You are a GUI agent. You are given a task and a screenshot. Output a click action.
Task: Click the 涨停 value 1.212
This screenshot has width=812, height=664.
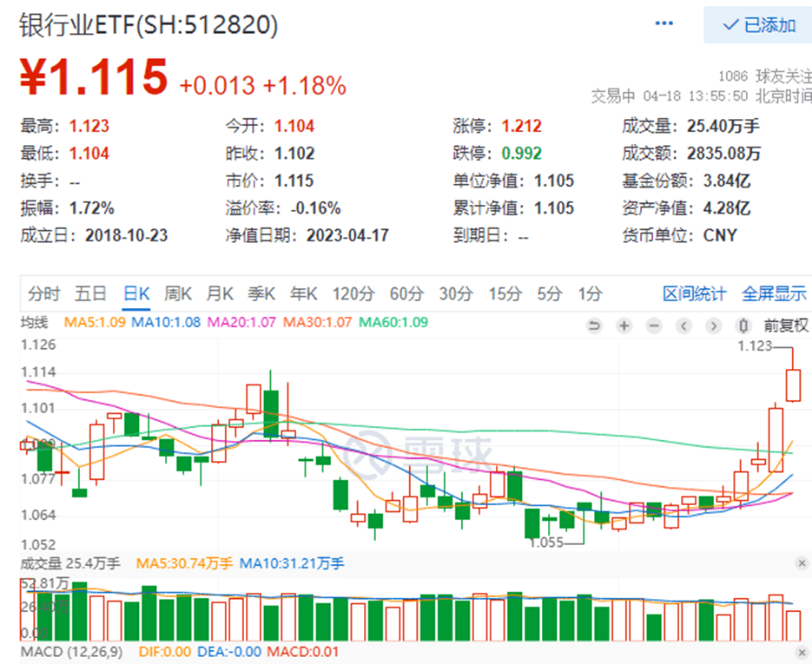point(521,126)
